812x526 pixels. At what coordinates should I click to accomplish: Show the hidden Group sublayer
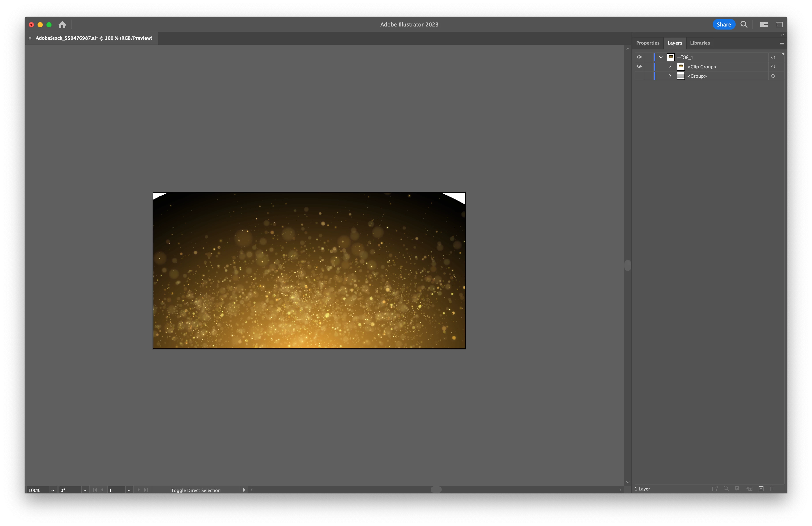pyautogui.click(x=639, y=76)
